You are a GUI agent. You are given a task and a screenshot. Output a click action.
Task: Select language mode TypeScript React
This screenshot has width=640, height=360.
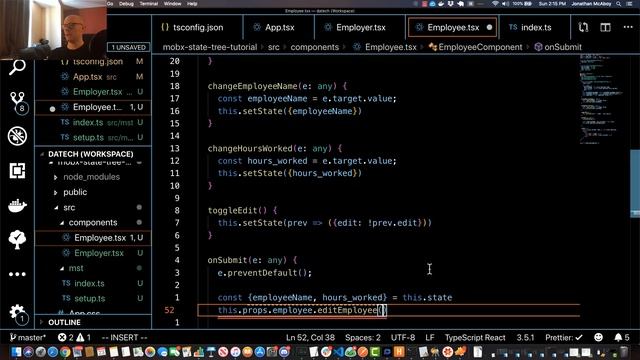pos(475,338)
